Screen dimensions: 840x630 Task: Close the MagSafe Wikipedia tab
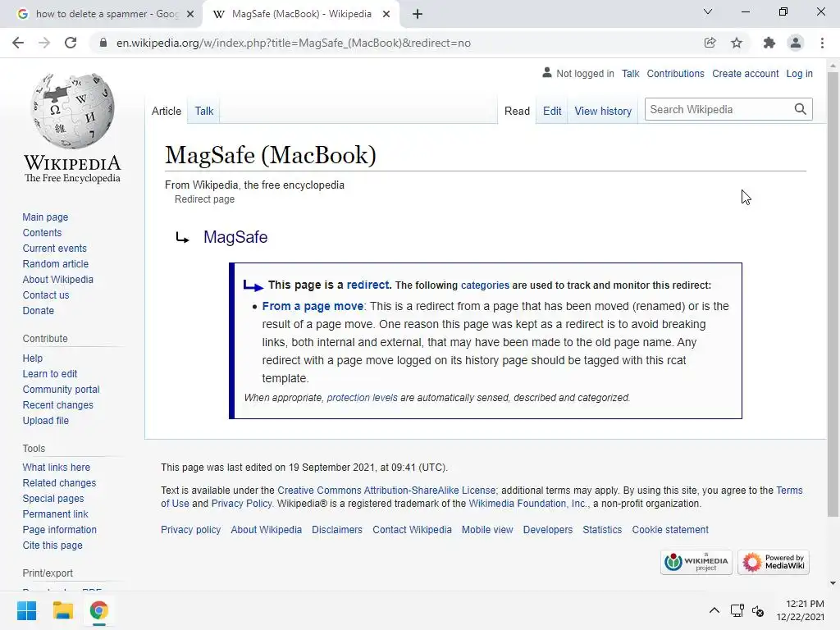click(386, 14)
